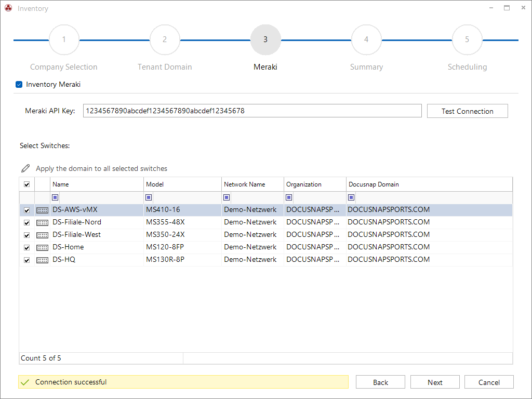Uncheck the DS-Filiale-West switch checkbox
The height and width of the screenshot is (399, 532).
(x=27, y=235)
